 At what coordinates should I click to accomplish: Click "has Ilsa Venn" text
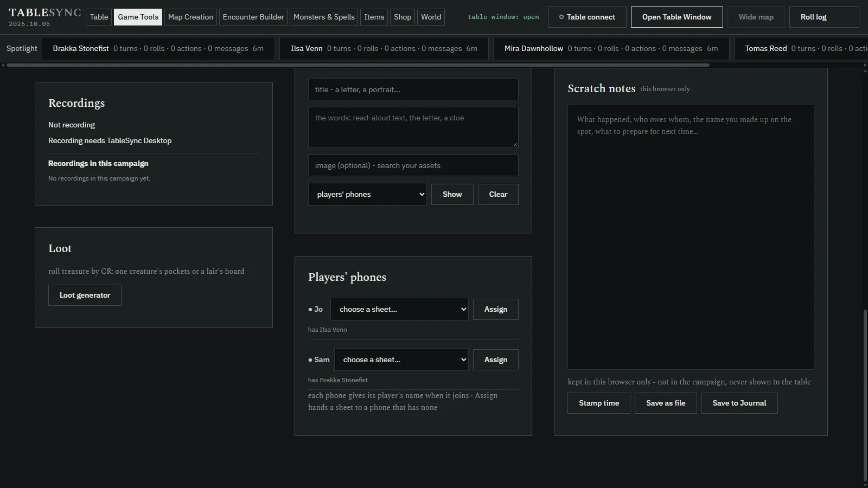[x=327, y=330]
